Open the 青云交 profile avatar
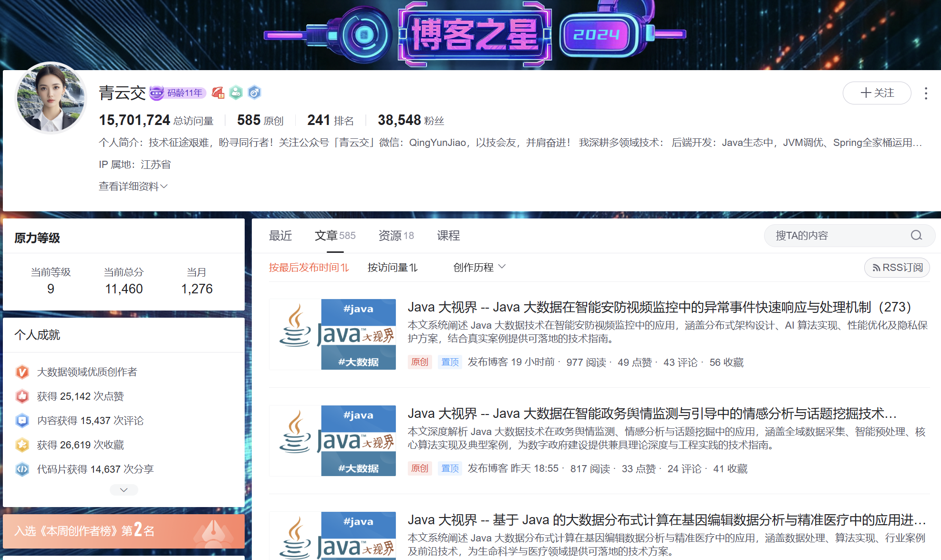Viewport: 941px width, 560px height. tap(51, 98)
